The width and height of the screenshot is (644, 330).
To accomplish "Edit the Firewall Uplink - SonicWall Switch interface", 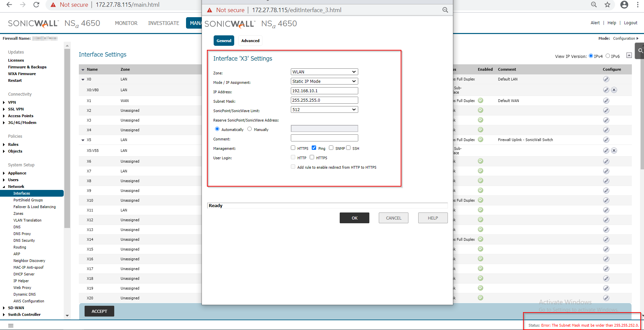I will (x=606, y=140).
